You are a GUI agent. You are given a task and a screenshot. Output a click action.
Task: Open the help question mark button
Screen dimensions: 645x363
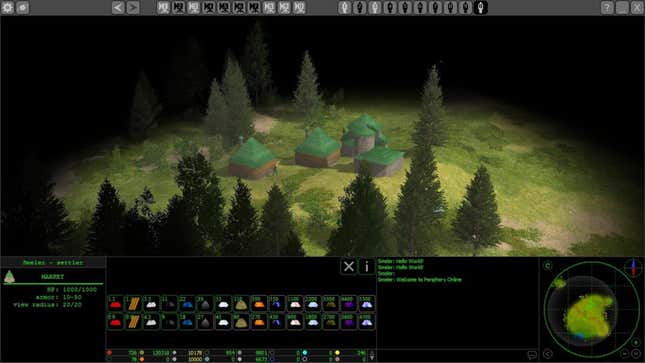[x=607, y=7]
